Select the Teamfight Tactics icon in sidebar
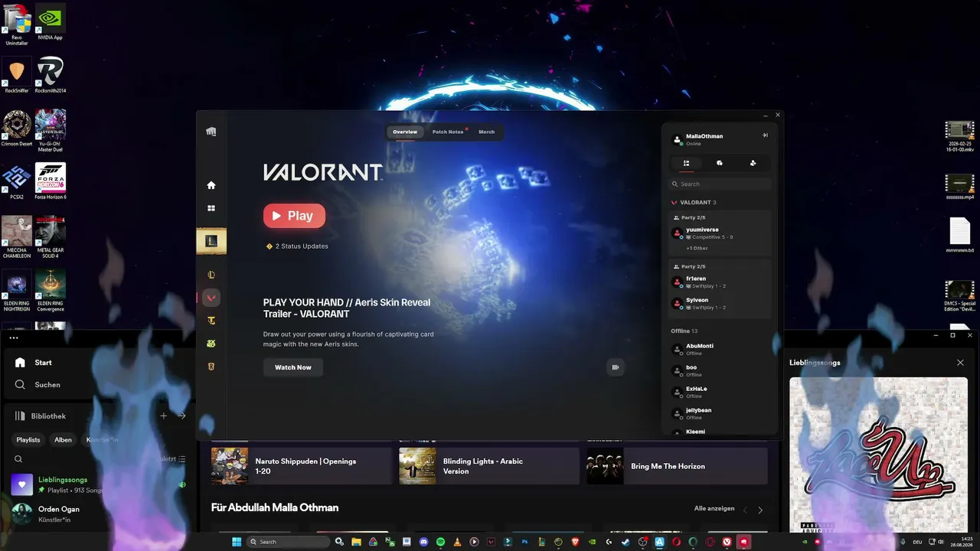The height and width of the screenshot is (551, 980). point(211,321)
